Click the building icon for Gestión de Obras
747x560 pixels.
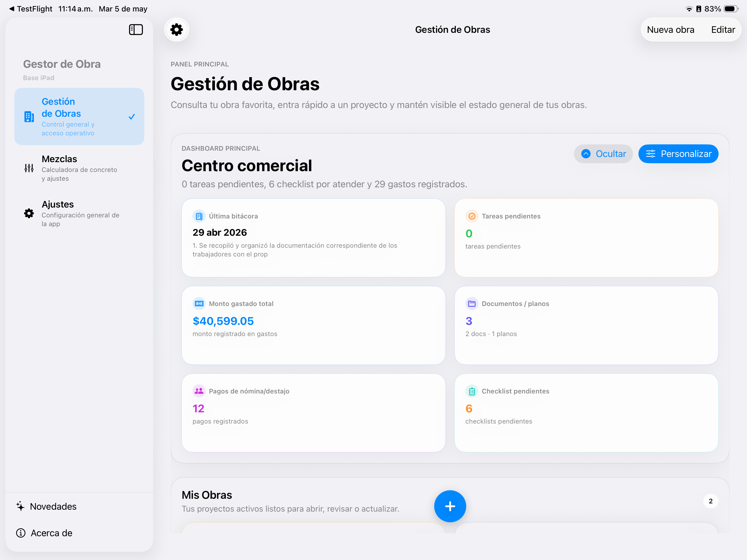[x=29, y=116]
